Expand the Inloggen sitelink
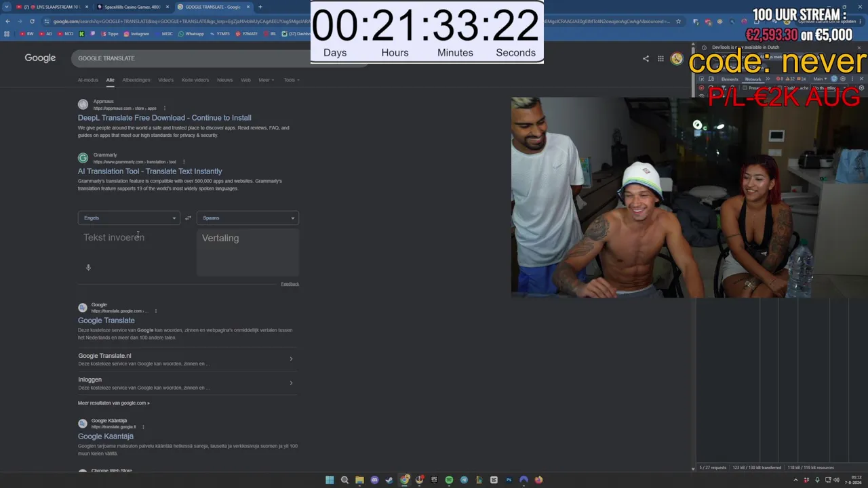Image resolution: width=868 pixels, height=488 pixels. 188,384
